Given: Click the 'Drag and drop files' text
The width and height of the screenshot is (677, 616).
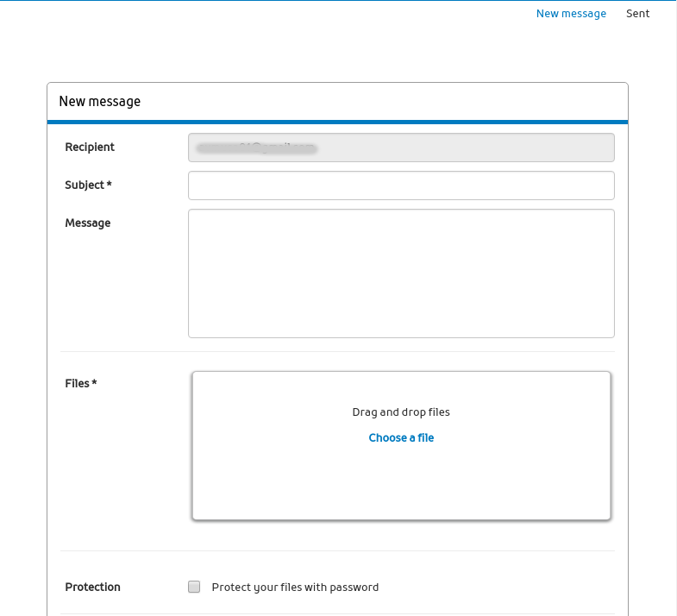Looking at the screenshot, I should click(x=401, y=412).
